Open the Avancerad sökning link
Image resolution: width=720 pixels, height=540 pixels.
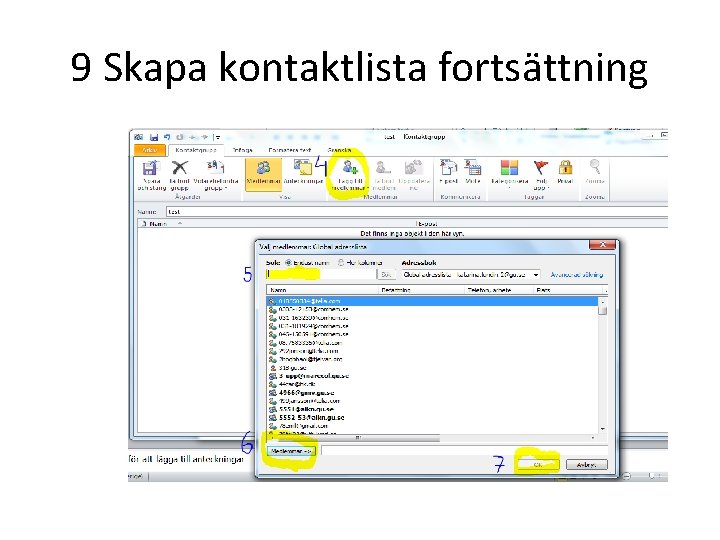pos(577,275)
